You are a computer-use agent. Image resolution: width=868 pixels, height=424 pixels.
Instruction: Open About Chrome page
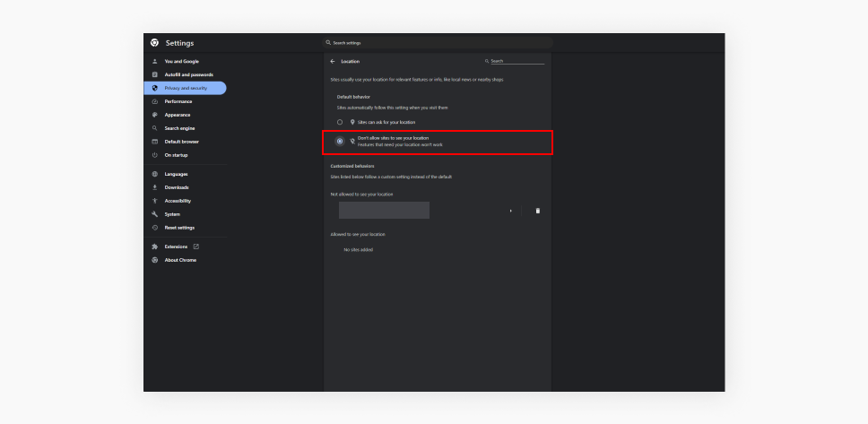click(x=186, y=260)
